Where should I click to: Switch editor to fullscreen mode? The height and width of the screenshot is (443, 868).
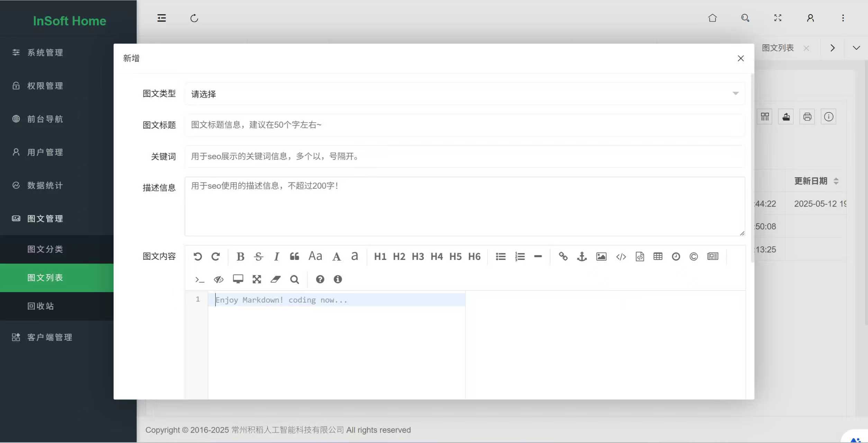(x=256, y=279)
